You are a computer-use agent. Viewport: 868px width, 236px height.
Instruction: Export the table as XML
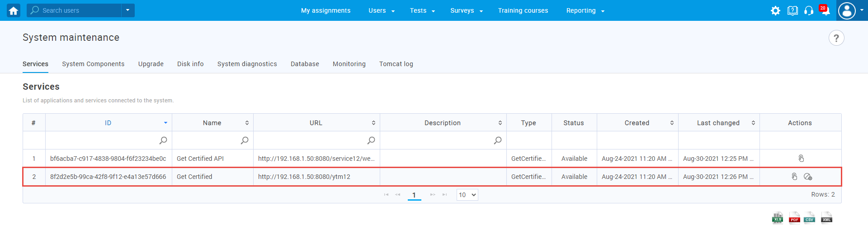coord(826,218)
